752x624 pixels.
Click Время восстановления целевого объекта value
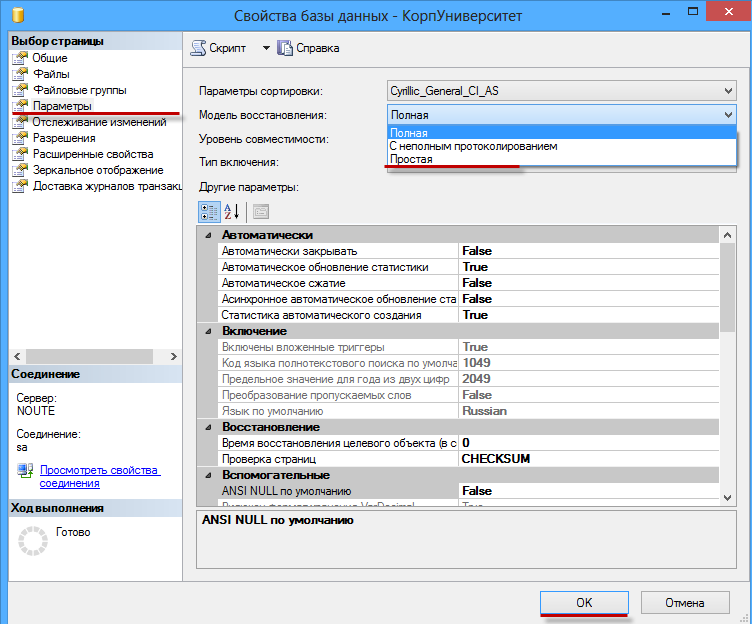(x=588, y=443)
